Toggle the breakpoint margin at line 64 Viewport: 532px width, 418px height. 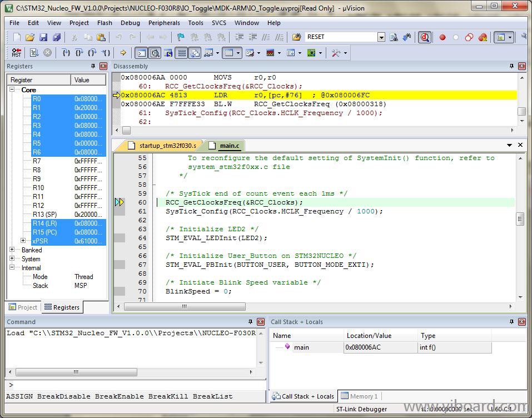click(120, 238)
